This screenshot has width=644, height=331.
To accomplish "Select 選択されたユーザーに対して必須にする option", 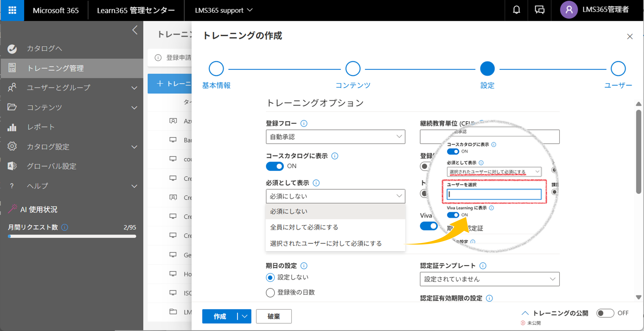I will (326, 243).
